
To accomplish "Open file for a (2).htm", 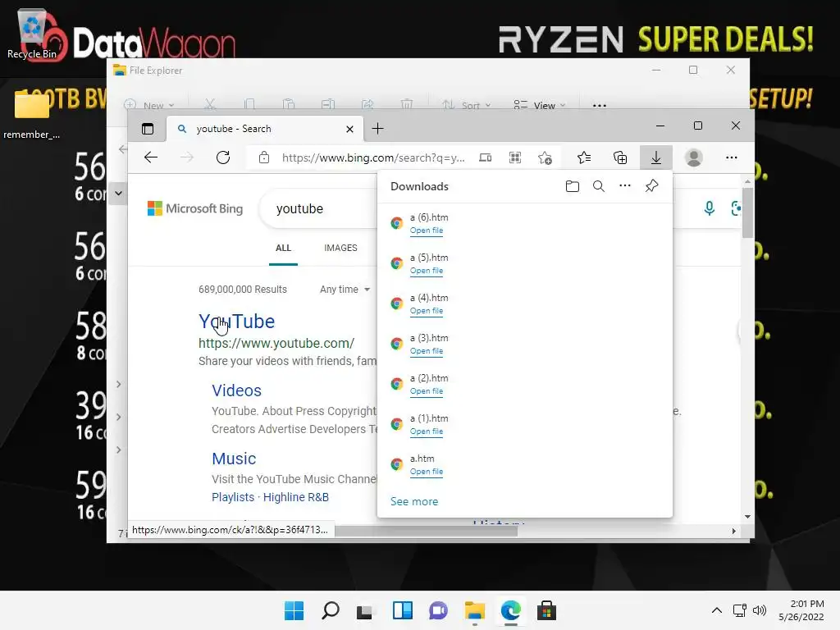I will (427, 391).
